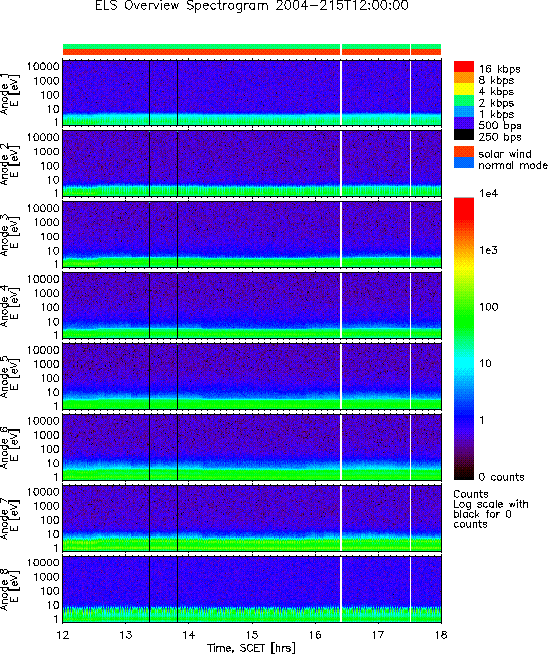Click the time axis tick label 14
Image resolution: width=548 pixels, height=654 pixels.
(x=189, y=635)
